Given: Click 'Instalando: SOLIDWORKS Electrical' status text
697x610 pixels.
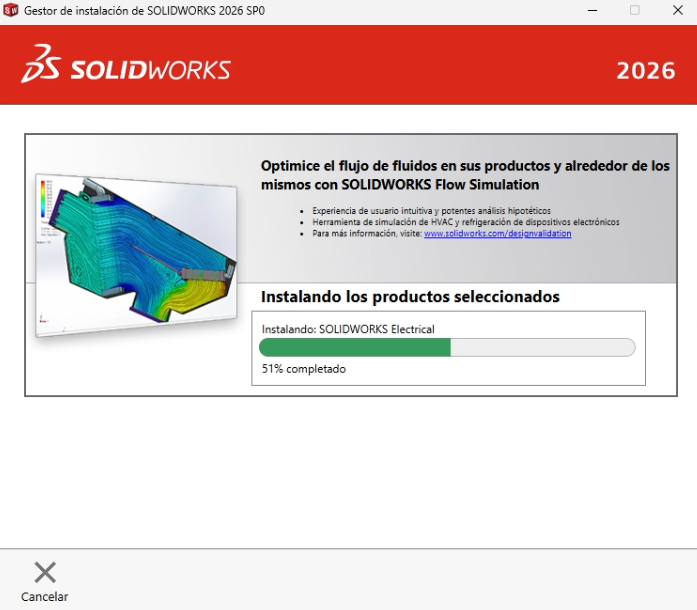Looking at the screenshot, I should click(348, 329).
